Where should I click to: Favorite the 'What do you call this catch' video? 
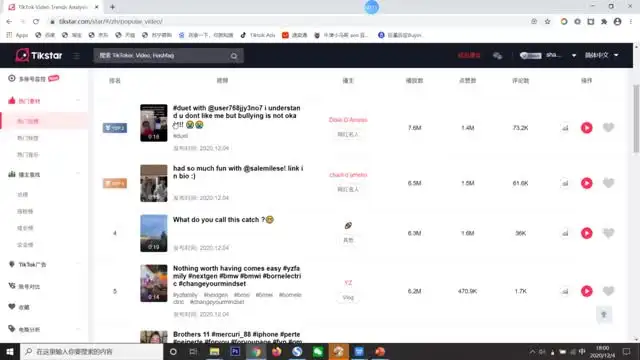coord(608,233)
